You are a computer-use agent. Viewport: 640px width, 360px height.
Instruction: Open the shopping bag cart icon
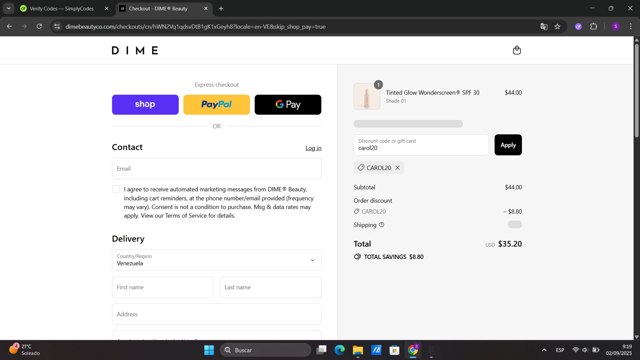[x=517, y=50]
